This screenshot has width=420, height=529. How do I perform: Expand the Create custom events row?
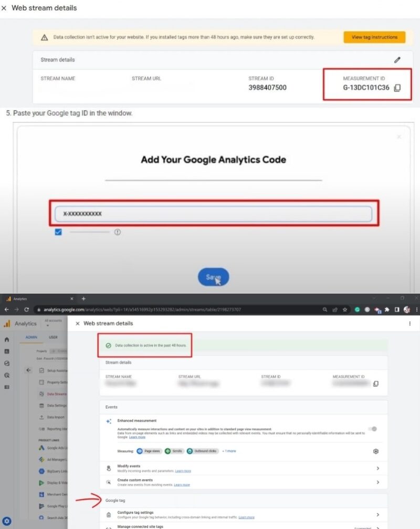click(x=244, y=482)
